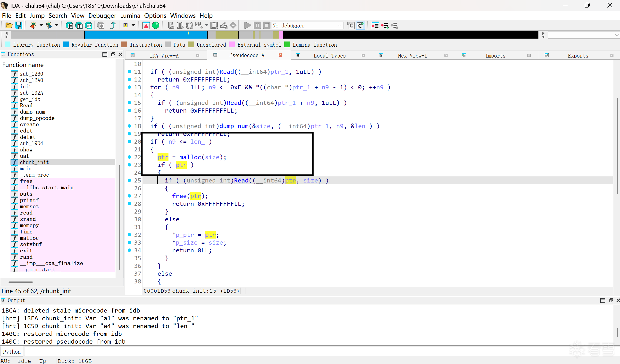Click the text view 'T' toolbar icon
Image resolution: width=620 pixels, height=364 pixels.
point(79,25)
